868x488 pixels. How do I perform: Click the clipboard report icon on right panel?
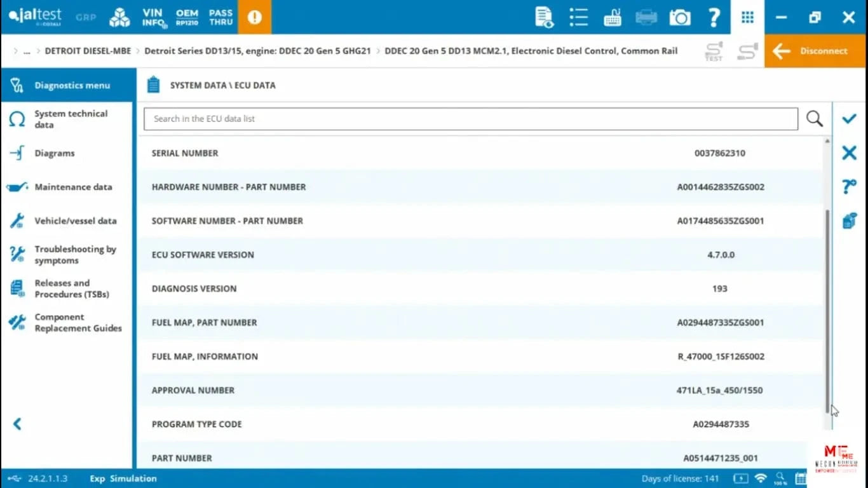pyautogui.click(x=849, y=220)
